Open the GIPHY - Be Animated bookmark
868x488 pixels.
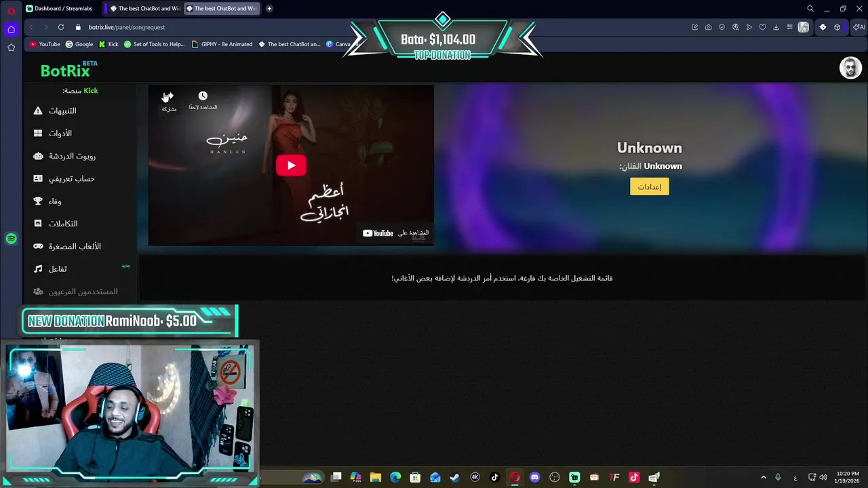[222, 44]
